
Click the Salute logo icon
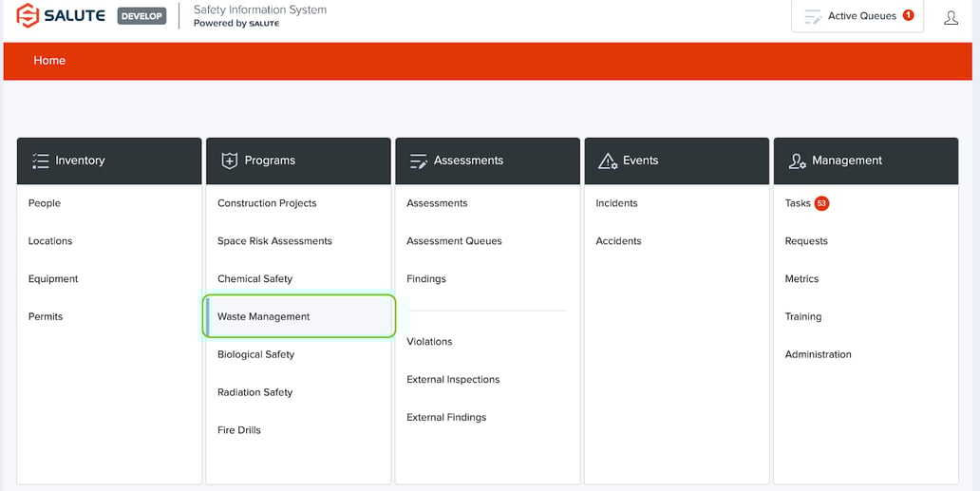pyautogui.click(x=28, y=16)
